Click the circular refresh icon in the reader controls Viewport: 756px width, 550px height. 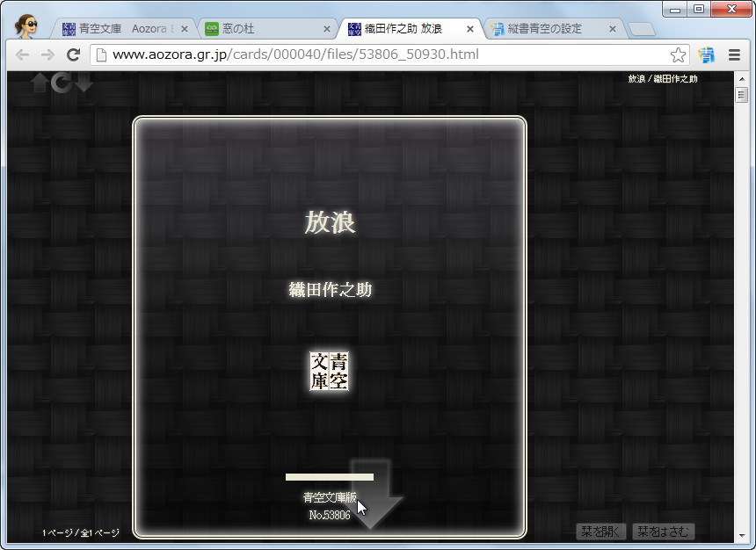coord(62,83)
